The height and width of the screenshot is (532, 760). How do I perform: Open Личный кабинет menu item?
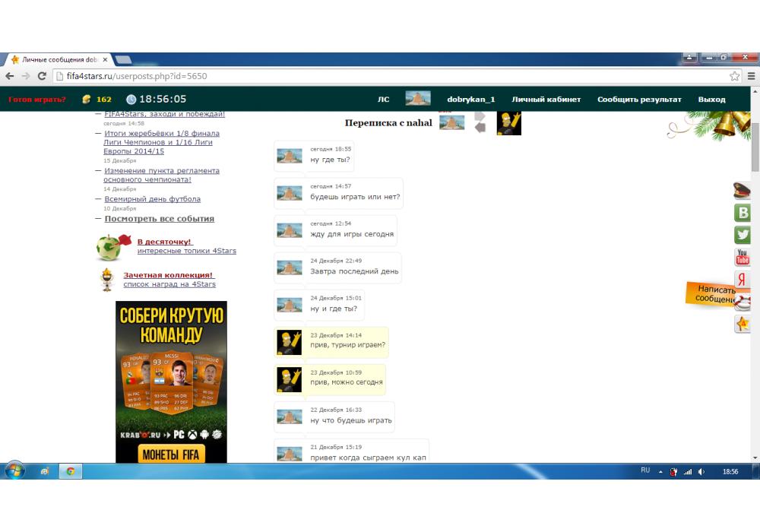[546, 100]
